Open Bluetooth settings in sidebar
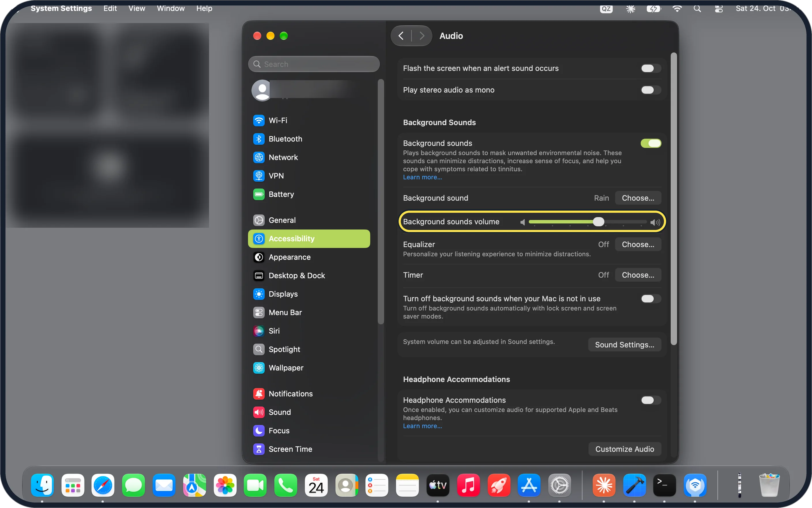Viewport: 812px width, 508px height. pos(309,139)
